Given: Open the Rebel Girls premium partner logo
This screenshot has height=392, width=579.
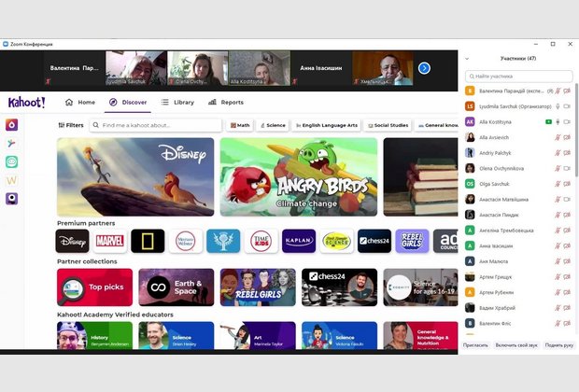Looking at the screenshot, I should [412, 241].
